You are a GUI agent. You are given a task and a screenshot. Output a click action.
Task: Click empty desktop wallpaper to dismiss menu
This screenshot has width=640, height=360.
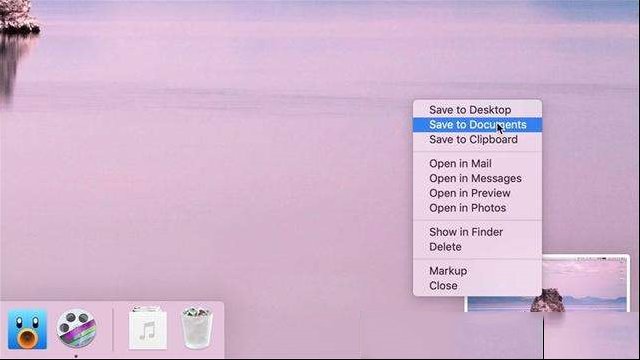point(204,163)
